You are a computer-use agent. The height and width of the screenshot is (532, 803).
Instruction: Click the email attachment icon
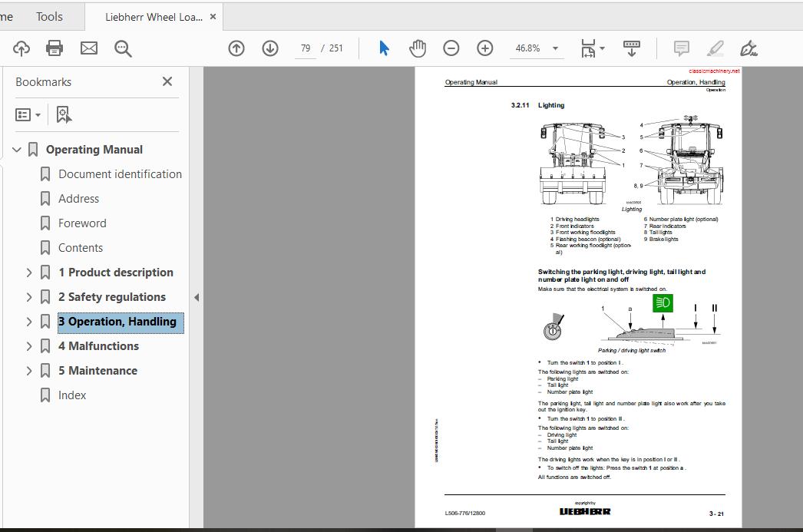coord(89,48)
